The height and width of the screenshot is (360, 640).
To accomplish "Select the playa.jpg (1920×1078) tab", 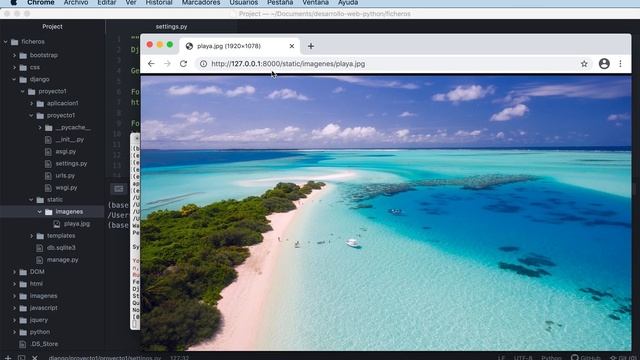I will pyautogui.click(x=241, y=46).
